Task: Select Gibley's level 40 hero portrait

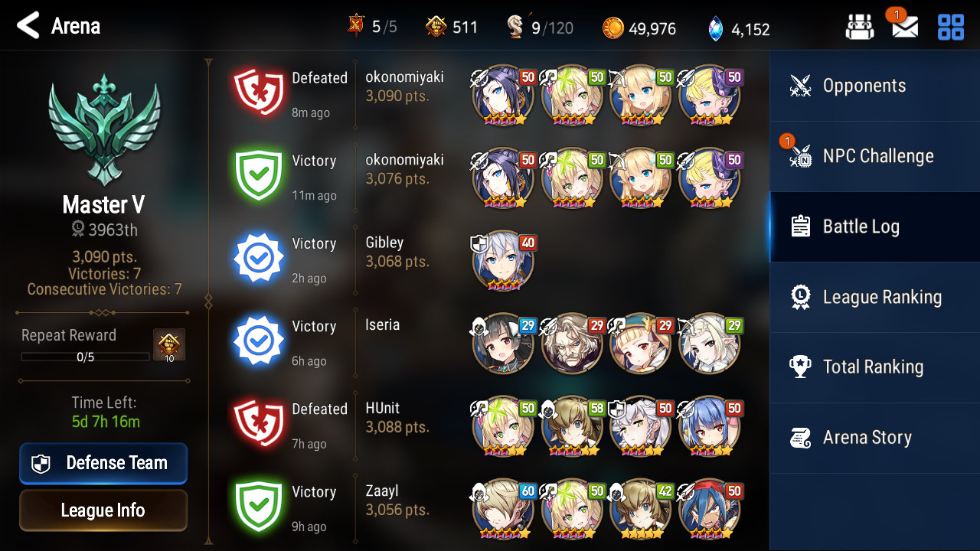Action: coord(503,260)
